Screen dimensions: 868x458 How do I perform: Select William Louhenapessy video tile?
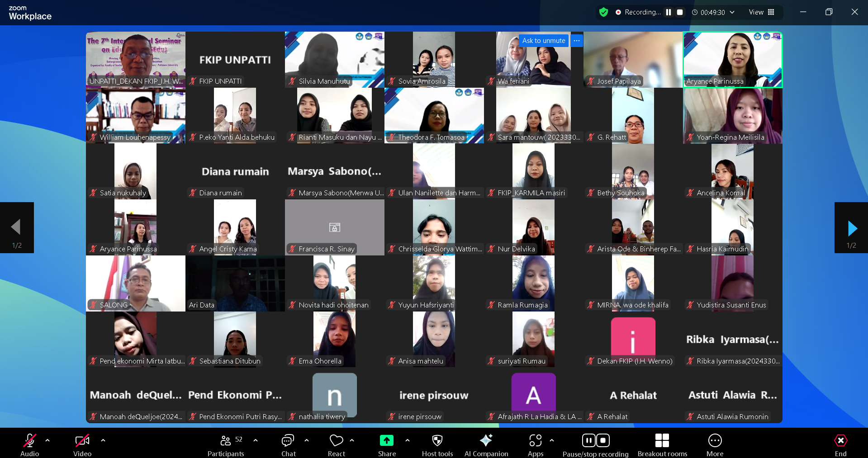click(136, 115)
